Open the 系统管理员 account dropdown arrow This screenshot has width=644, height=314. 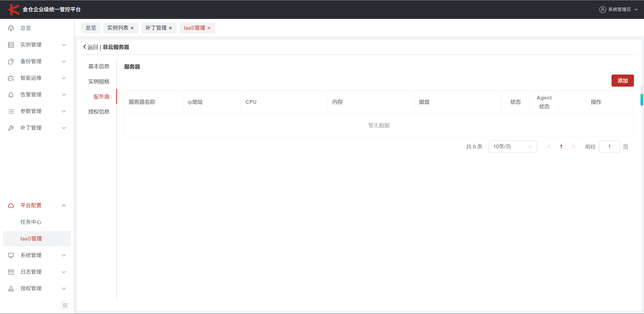click(x=636, y=10)
